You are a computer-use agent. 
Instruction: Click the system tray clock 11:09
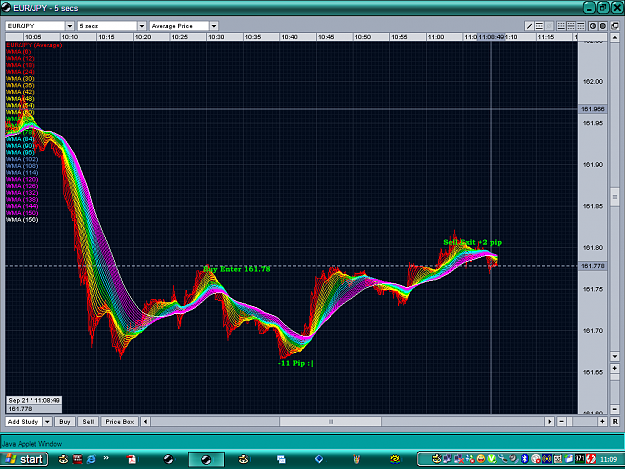[x=608, y=459]
